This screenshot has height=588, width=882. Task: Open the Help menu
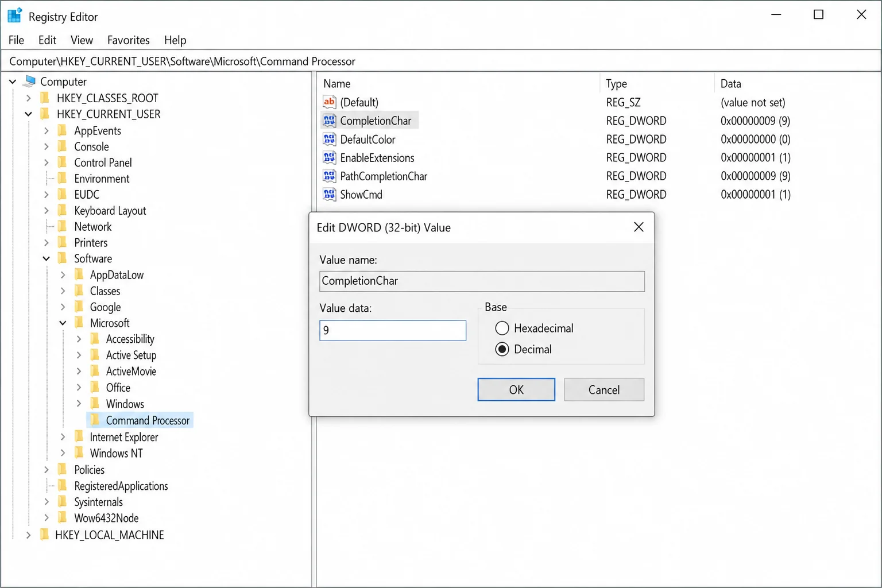[x=175, y=40]
